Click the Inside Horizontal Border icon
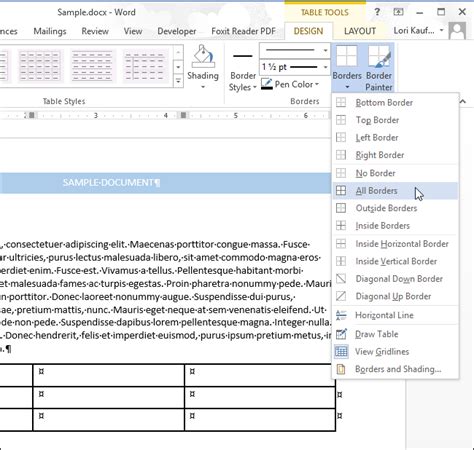 [x=341, y=244]
